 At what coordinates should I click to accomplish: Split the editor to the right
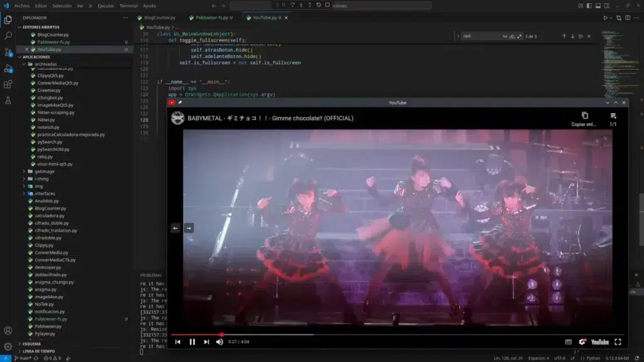point(628,18)
